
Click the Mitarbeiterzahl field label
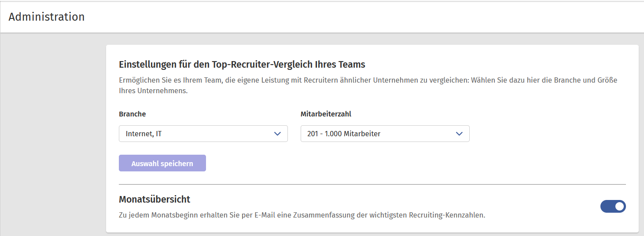click(326, 114)
